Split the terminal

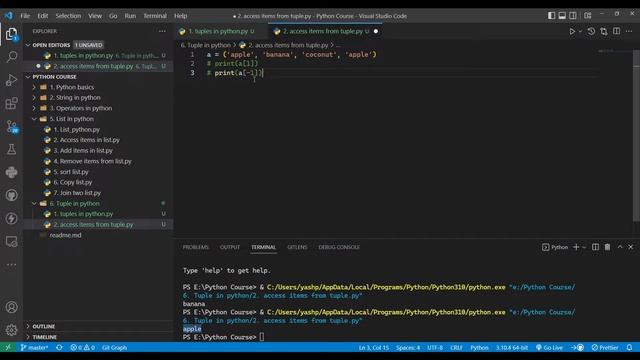pos(596,247)
